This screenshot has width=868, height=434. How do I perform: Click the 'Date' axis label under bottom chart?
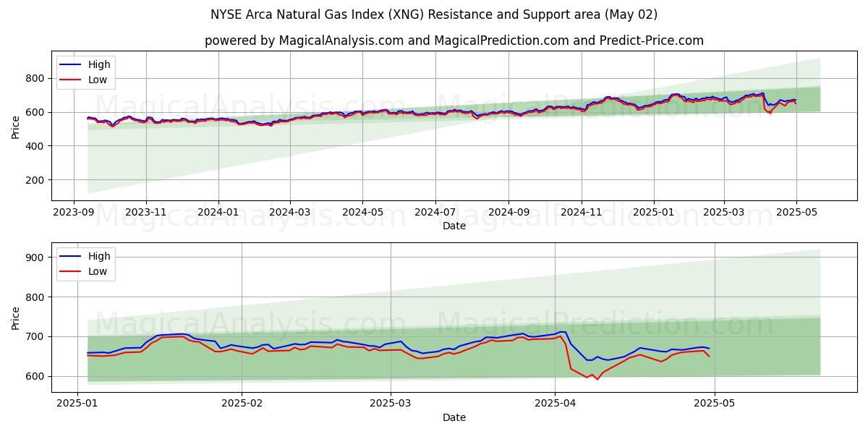[x=454, y=417]
